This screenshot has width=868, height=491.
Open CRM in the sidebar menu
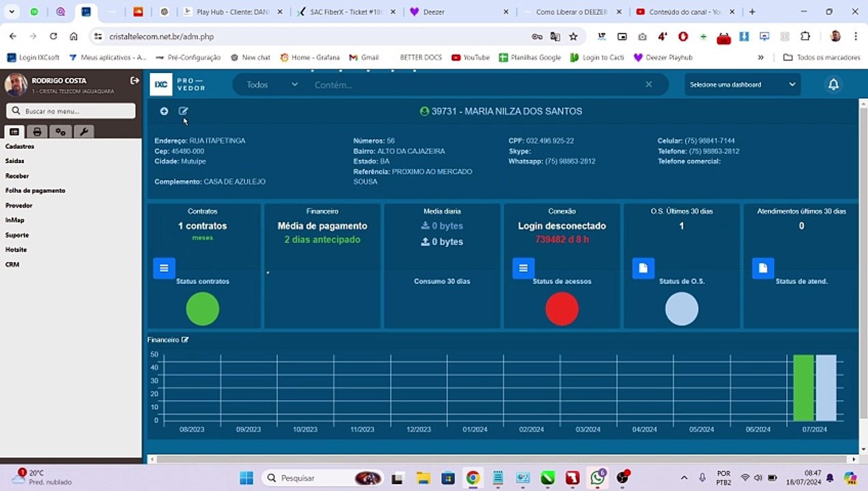pos(12,265)
